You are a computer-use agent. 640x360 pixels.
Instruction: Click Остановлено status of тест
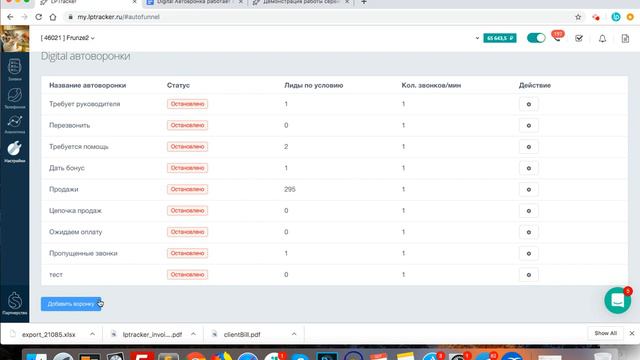[x=187, y=275]
